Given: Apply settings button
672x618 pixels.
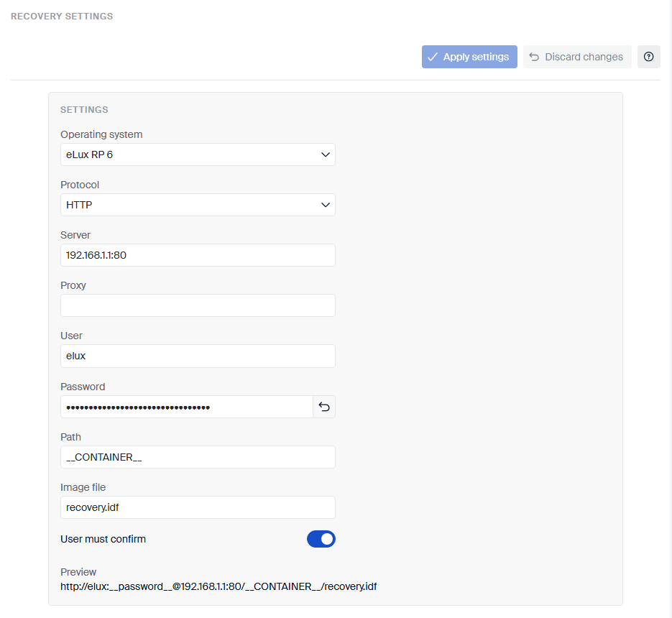Looking at the screenshot, I should pyautogui.click(x=469, y=57).
